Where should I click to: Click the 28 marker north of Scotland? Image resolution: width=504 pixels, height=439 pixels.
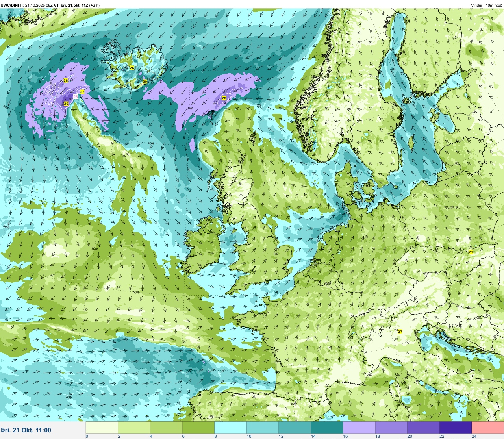click(224, 98)
